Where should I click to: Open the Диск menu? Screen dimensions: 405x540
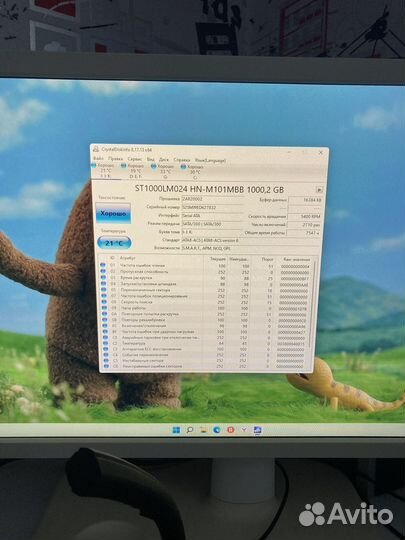tap(164, 160)
